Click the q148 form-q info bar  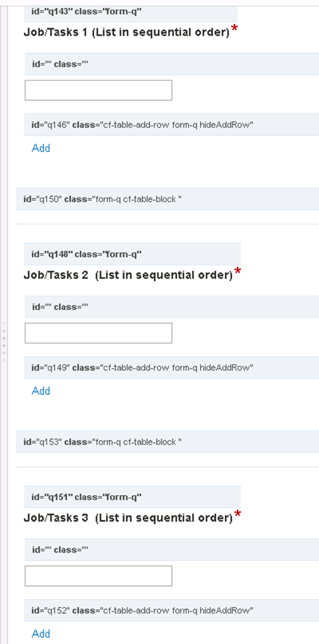(133, 254)
